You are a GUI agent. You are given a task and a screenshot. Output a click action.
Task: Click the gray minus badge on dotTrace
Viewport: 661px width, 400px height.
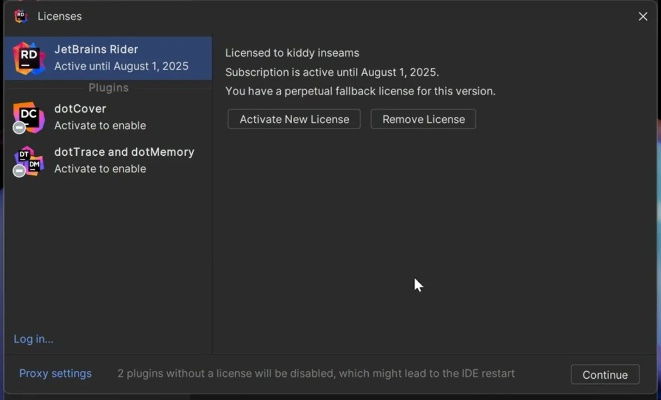19,171
